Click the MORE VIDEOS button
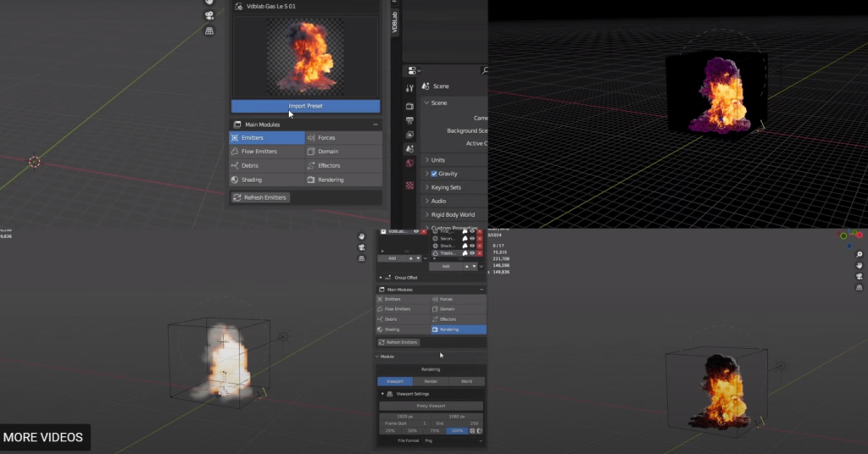 [x=43, y=437]
